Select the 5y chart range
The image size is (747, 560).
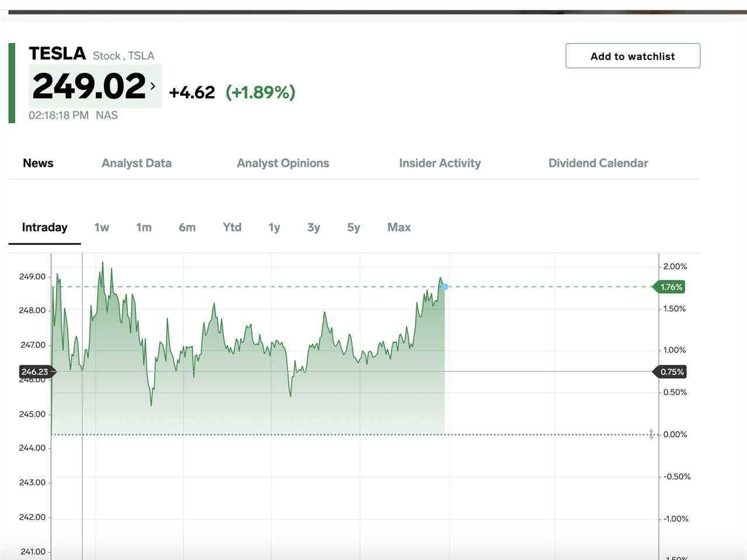click(354, 228)
